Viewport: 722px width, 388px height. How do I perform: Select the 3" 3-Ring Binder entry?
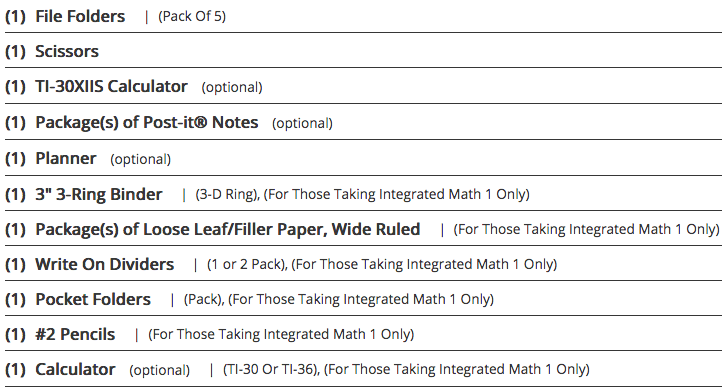99,194
